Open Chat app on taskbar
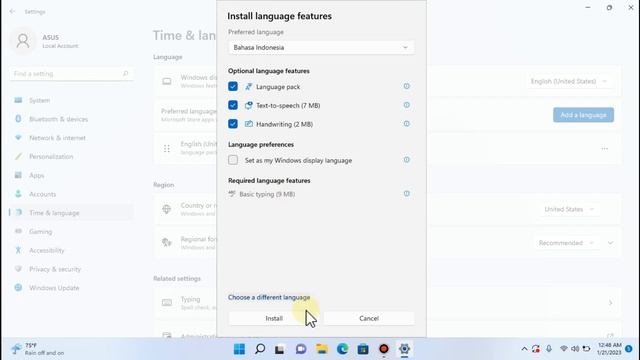 (301, 349)
